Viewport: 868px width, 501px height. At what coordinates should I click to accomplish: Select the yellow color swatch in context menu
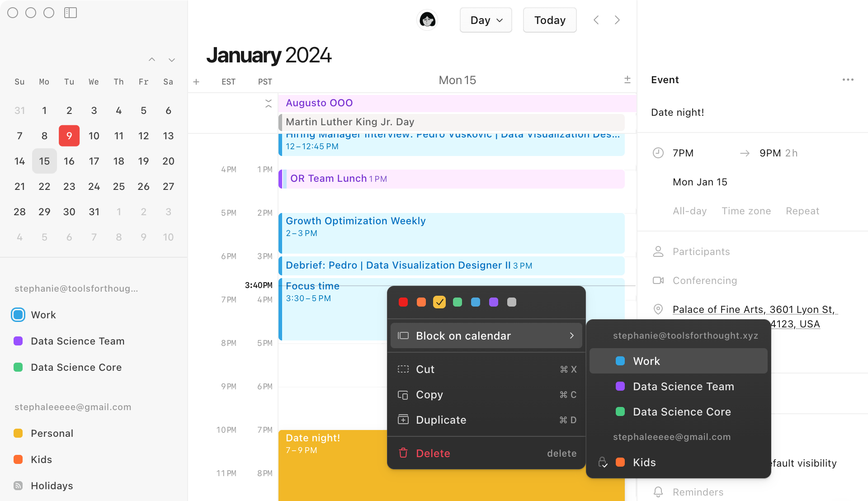point(439,302)
